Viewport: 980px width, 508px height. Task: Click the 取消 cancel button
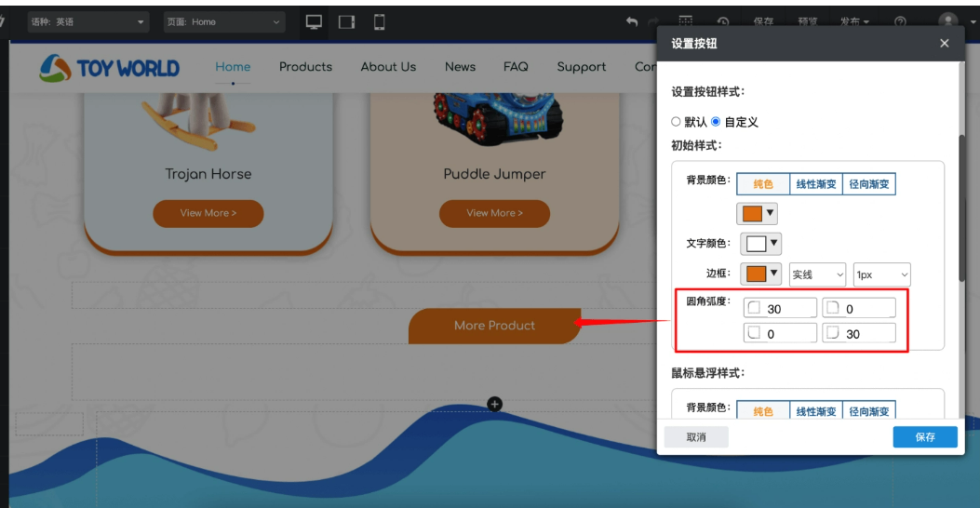(696, 437)
